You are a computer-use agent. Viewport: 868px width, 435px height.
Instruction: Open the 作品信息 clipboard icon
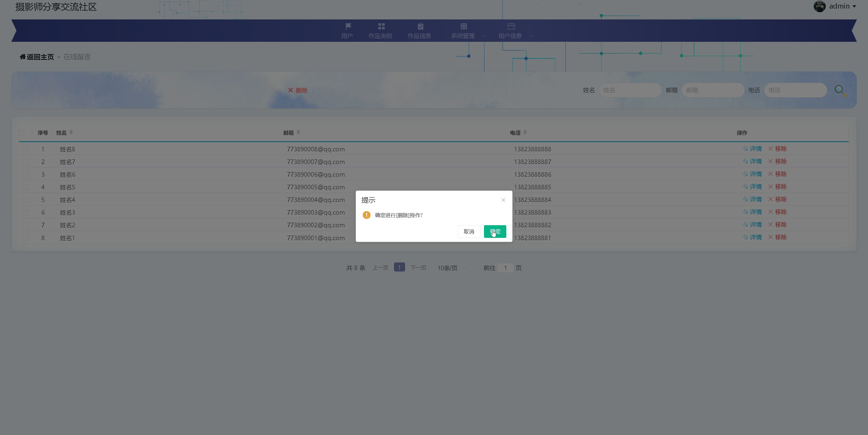point(420,26)
